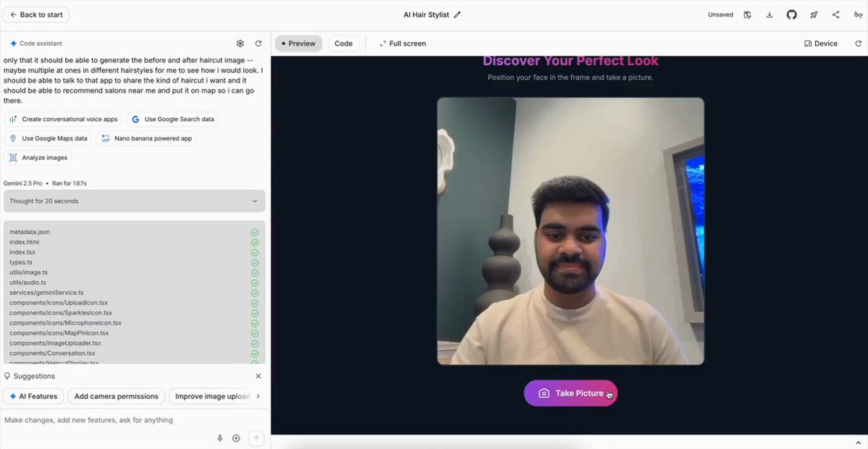Open components/icons/MicrophoneIcon.tsx file entry

(65, 323)
